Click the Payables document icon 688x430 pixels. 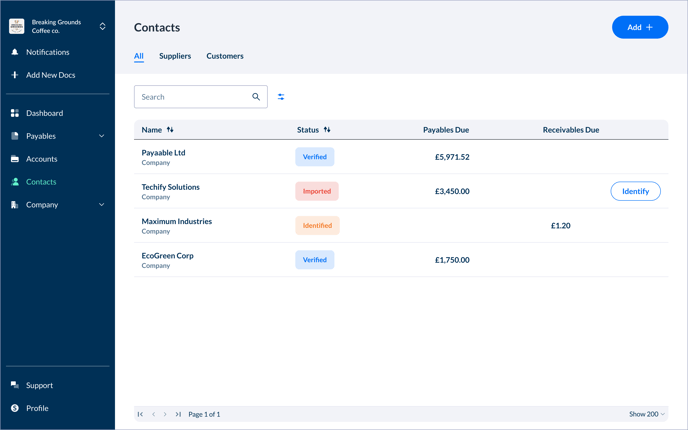click(x=14, y=136)
